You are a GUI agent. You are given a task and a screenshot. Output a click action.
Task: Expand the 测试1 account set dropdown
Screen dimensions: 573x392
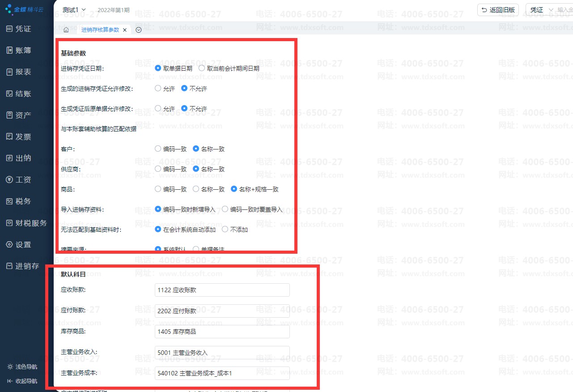point(74,9)
